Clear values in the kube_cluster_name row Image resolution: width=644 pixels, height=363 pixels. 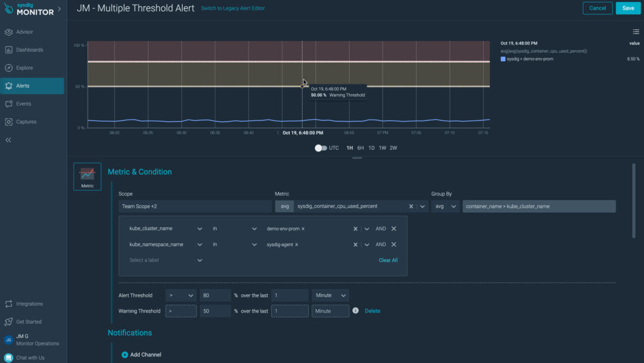[355, 229]
